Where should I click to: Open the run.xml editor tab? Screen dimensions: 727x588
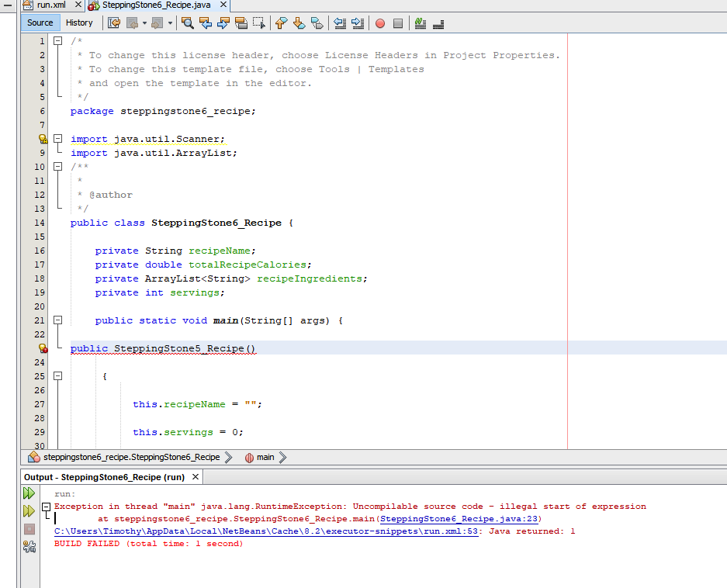pyautogui.click(x=51, y=5)
